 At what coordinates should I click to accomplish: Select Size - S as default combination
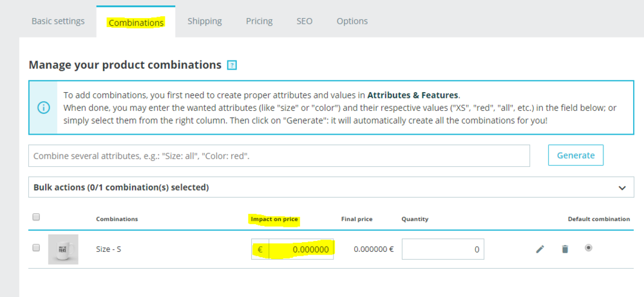(589, 247)
